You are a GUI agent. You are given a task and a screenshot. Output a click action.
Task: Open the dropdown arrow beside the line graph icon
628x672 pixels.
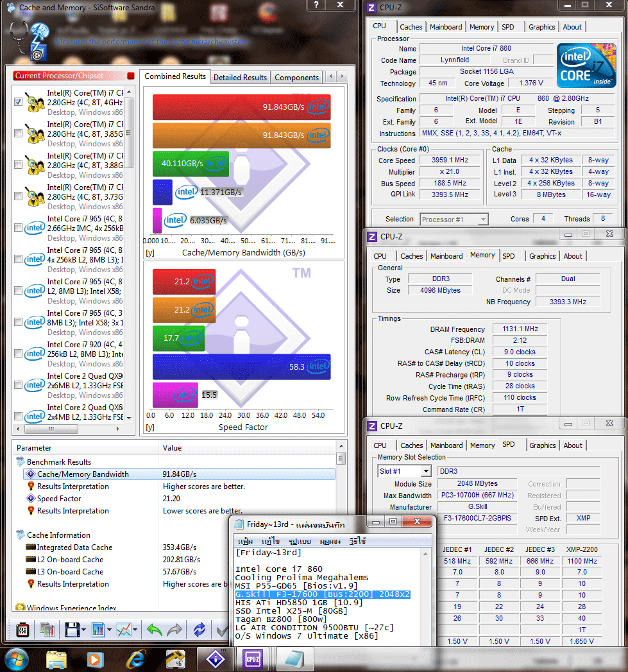tap(135, 630)
